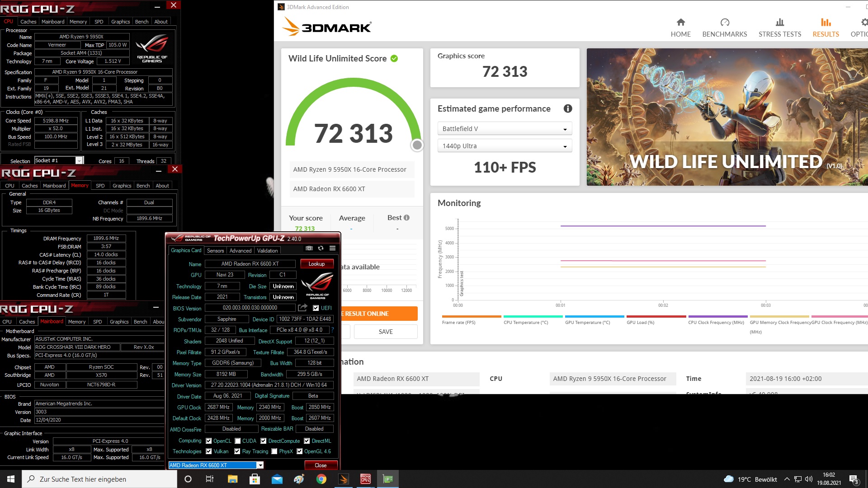Open the GPU selection dropdown in GPU-Z

[x=216, y=465]
